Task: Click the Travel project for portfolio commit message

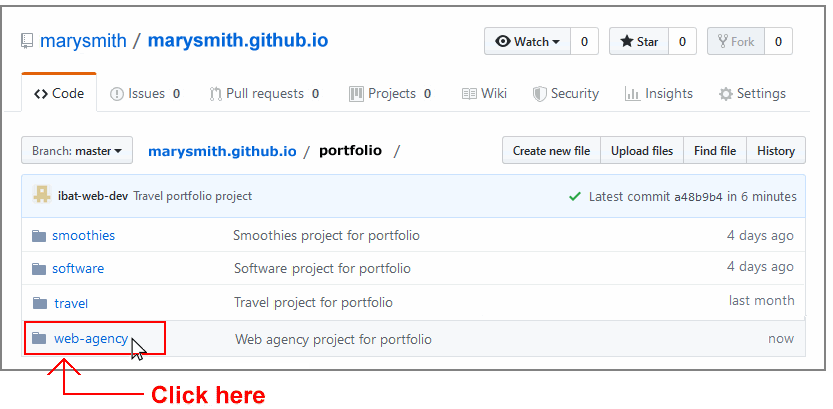Action: click(313, 303)
